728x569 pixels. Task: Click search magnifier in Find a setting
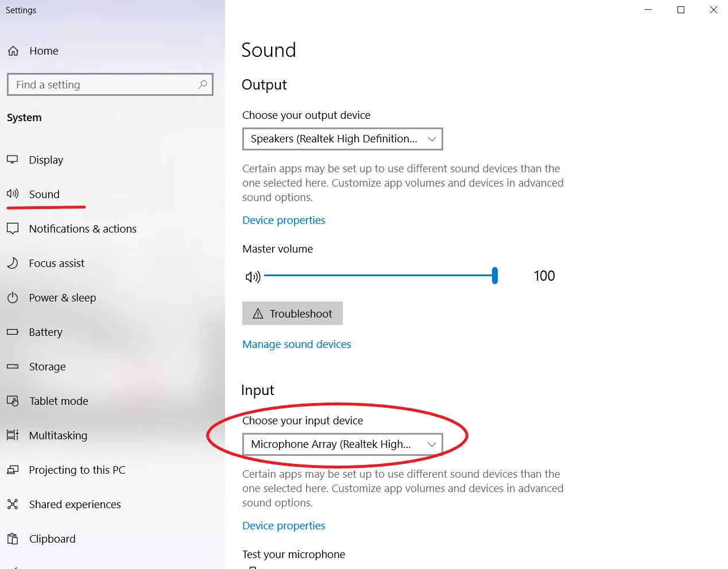pyautogui.click(x=203, y=84)
